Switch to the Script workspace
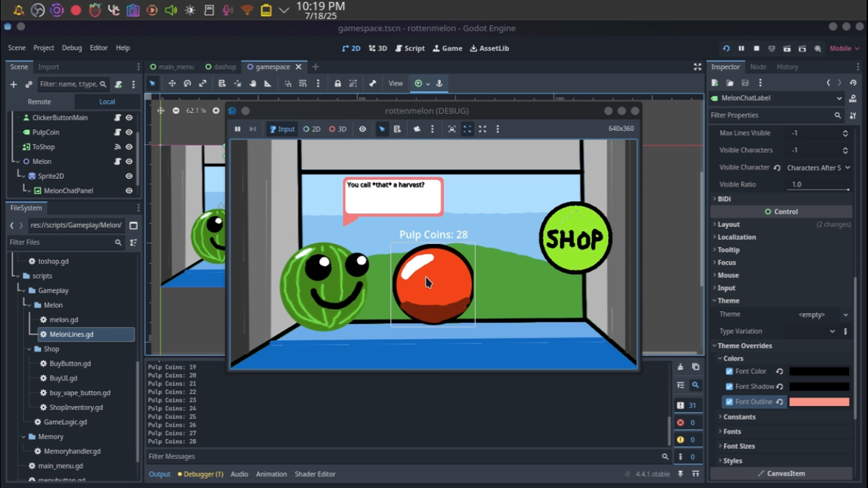This screenshot has height=488, width=868. click(410, 48)
